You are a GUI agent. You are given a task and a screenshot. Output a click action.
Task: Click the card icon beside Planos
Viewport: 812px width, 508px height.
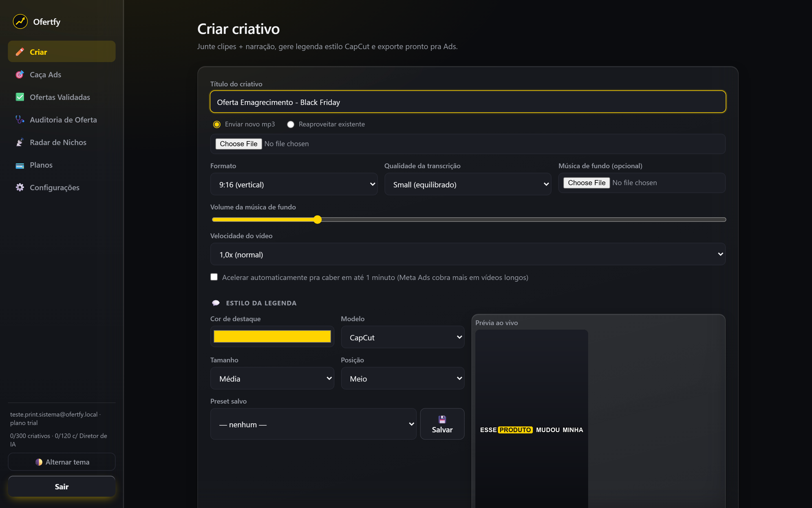20,165
